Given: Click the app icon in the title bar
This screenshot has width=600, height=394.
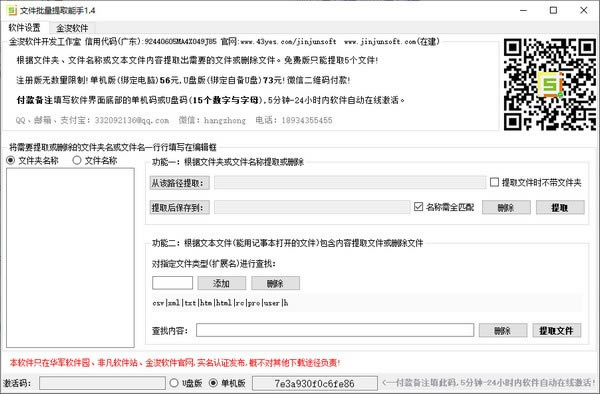Looking at the screenshot, I should 11,10.
